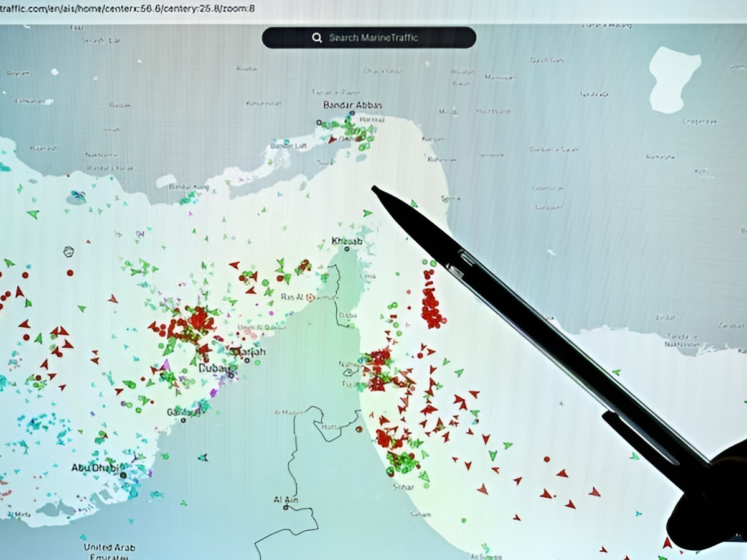Select the Bandar Abbas city label

(352, 106)
